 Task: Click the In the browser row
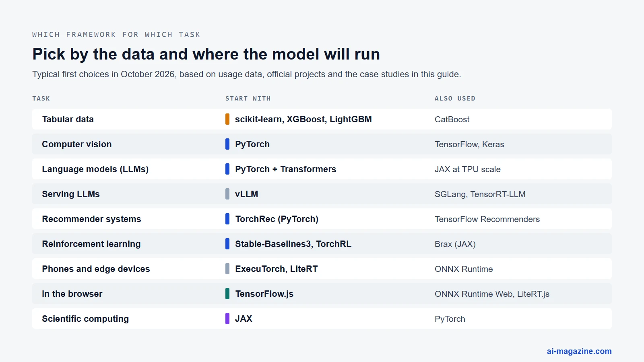(x=322, y=294)
